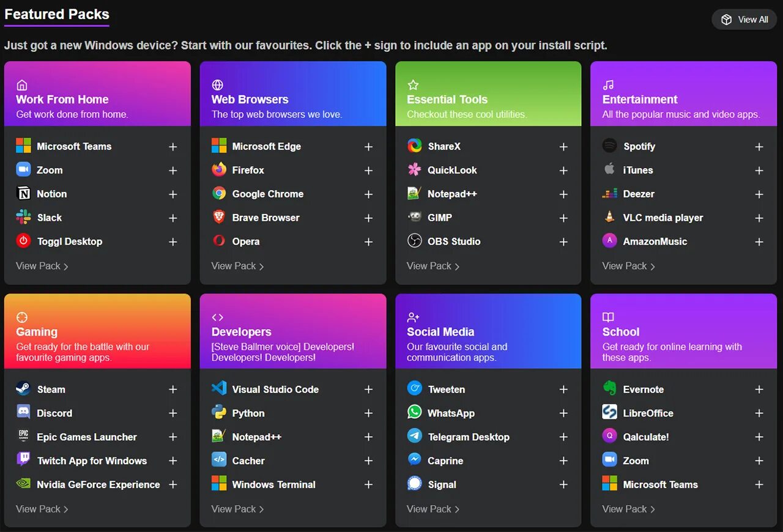Open the Web Browsers pack header
Image resolution: width=783 pixels, height=532 pixels.
point(293,94)
